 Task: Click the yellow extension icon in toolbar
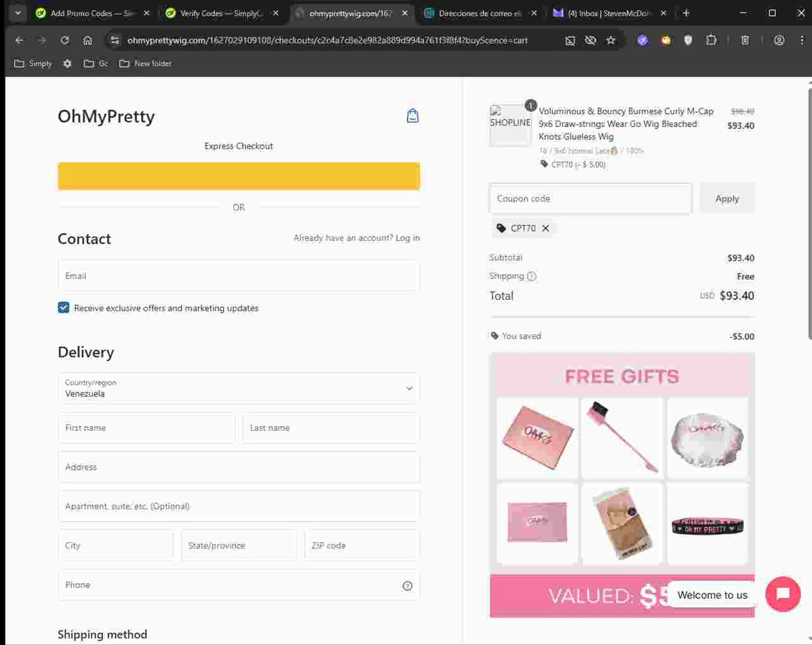pyautogui.click(x=665, y=40)
